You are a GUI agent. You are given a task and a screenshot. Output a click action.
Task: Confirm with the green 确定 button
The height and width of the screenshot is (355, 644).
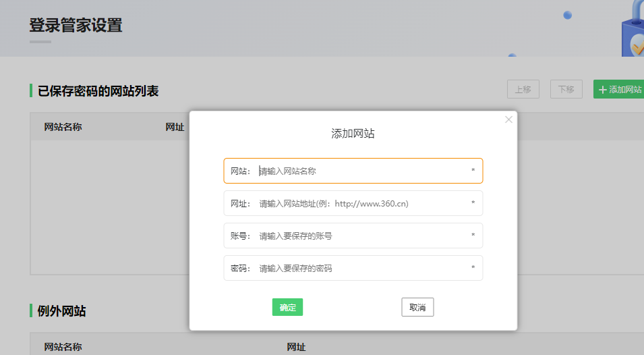287,307
